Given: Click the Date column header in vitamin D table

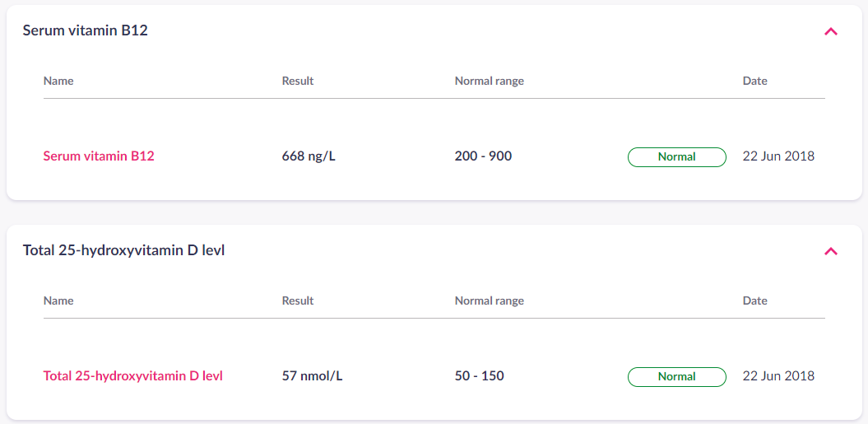Looking at the screenshot, I should click(x=755, y=301).
